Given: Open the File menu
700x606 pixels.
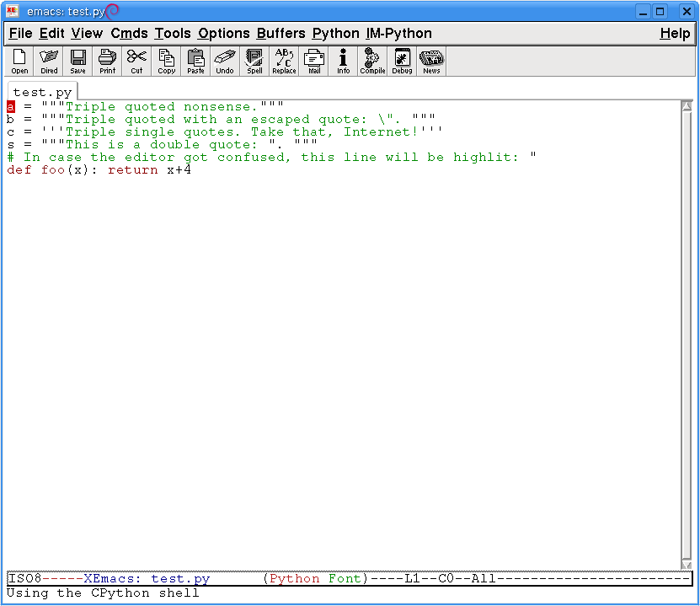Looking at the screenshot, I should point(20,34).
